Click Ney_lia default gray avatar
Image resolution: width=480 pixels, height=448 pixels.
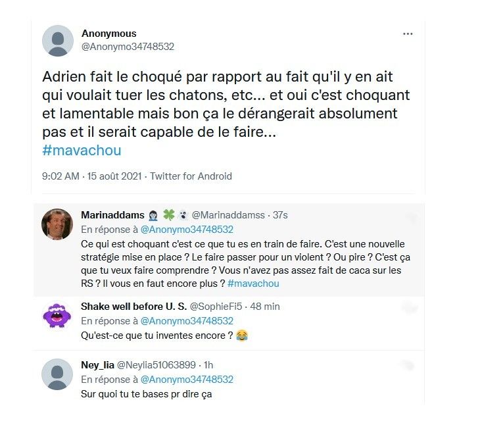click(57, 374)
